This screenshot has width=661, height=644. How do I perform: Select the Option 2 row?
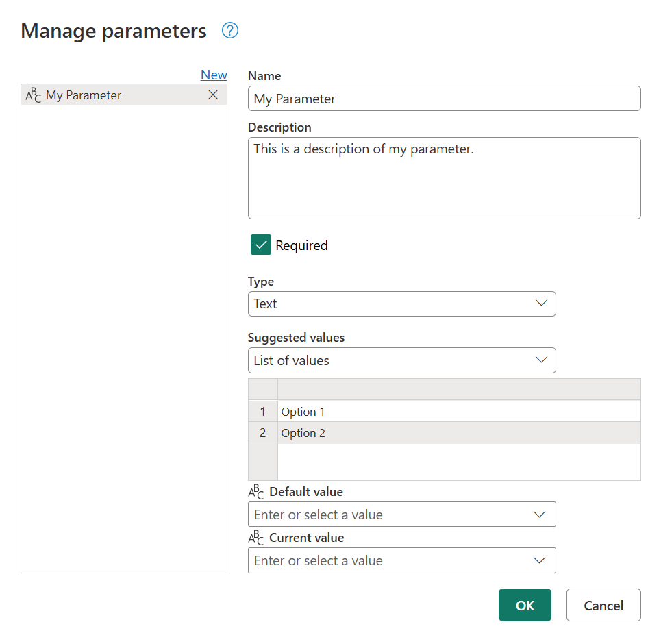coord(411,432)
